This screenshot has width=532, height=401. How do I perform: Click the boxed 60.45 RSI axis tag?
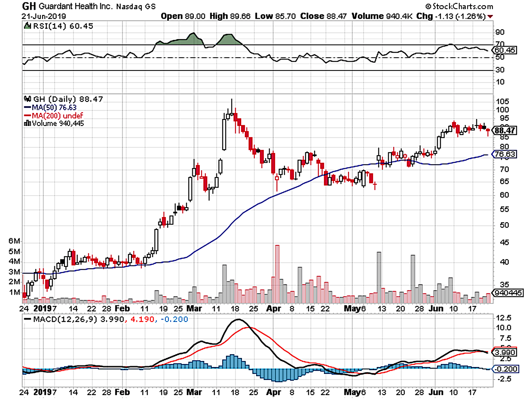(x=505, y=50)
